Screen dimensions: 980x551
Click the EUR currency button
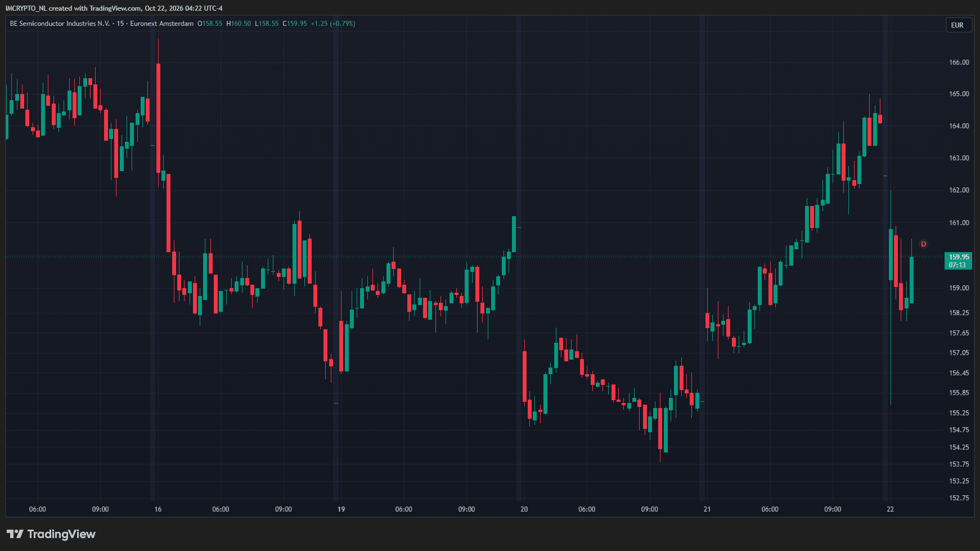[x=957, y=25]
